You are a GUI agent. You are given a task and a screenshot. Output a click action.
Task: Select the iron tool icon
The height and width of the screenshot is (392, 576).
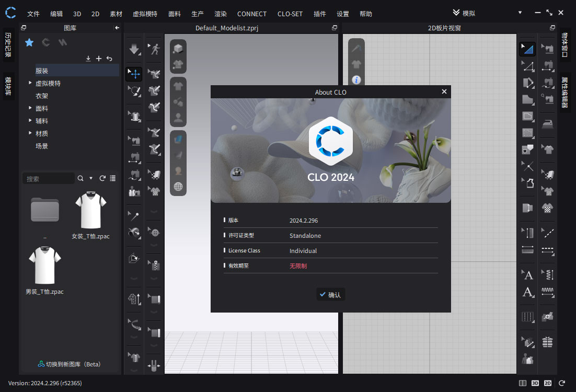(547, 124)
